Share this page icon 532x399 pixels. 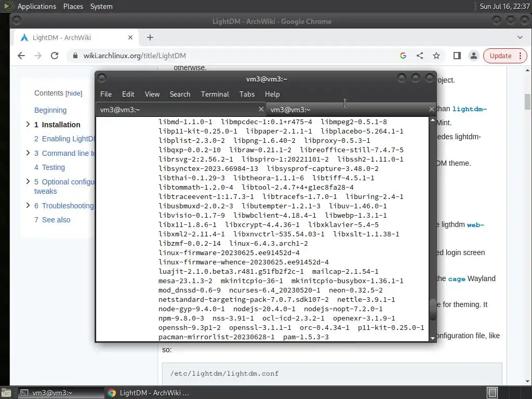[x=420, y=56]
